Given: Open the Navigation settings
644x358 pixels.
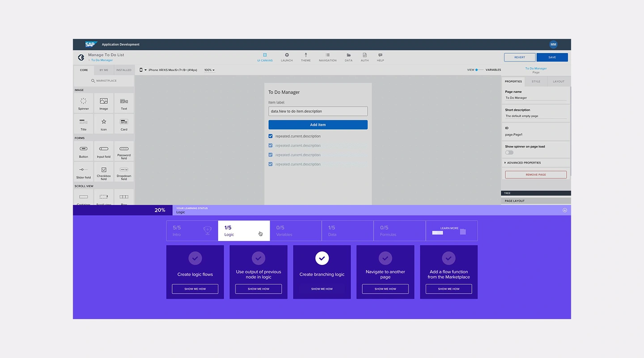Looking at the screenshot, I should (327, 57).
